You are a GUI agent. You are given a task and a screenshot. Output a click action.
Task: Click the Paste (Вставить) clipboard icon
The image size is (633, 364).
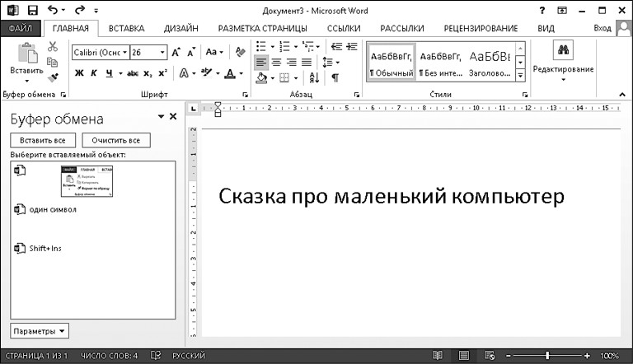tap(29, 54)
